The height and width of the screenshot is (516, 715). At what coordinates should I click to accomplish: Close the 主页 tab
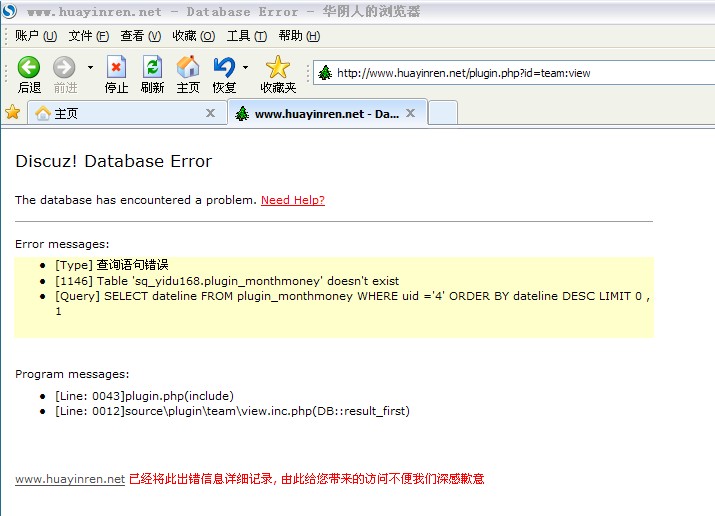click(210, 113)
